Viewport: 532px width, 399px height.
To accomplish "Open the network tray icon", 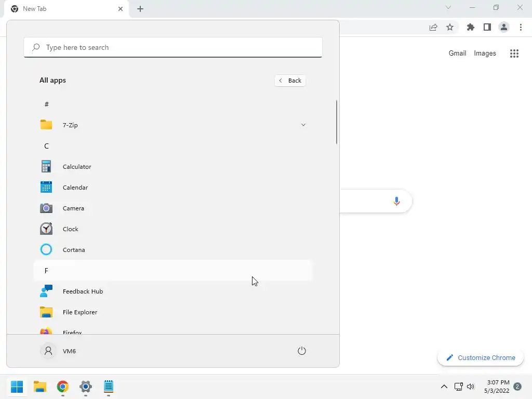I will (458, 387).
